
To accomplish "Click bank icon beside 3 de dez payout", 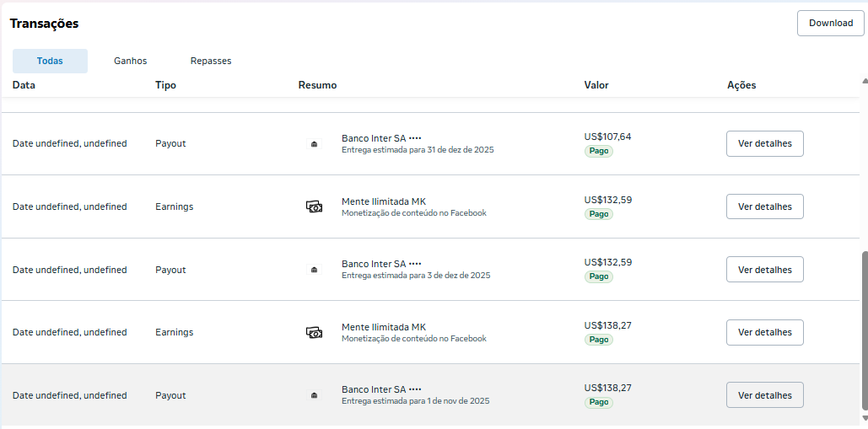I will (315, 270).
